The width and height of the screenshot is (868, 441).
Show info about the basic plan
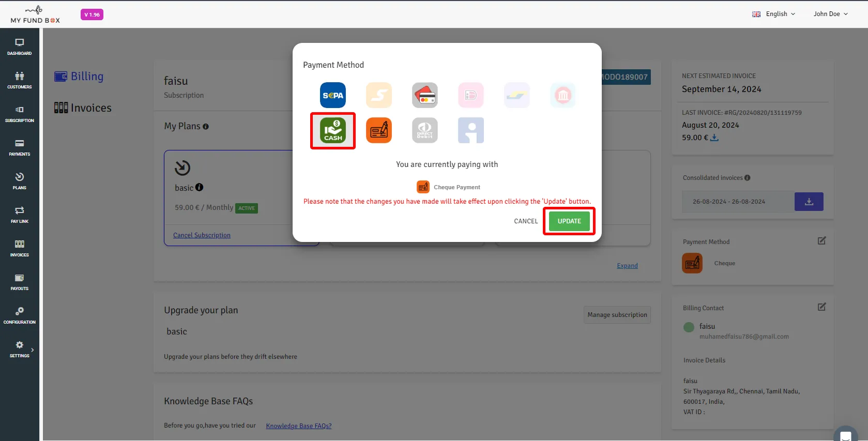(200, 187)
